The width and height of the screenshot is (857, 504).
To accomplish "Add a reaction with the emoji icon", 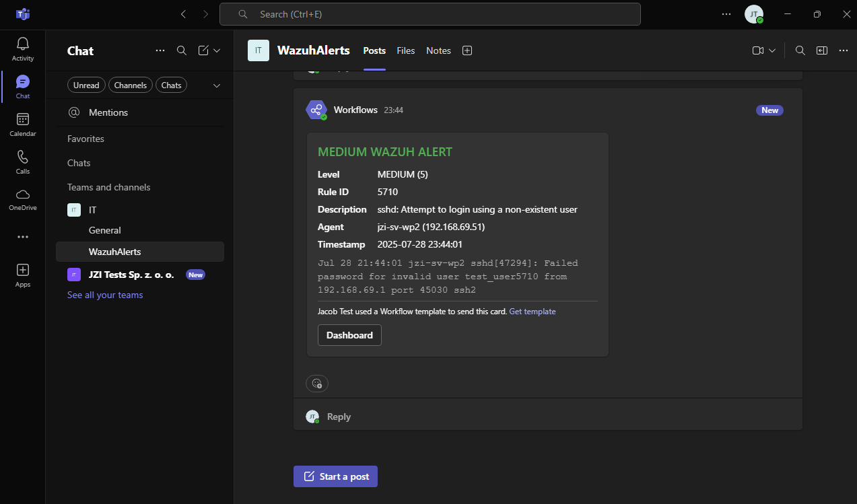I will click(317, 384).
